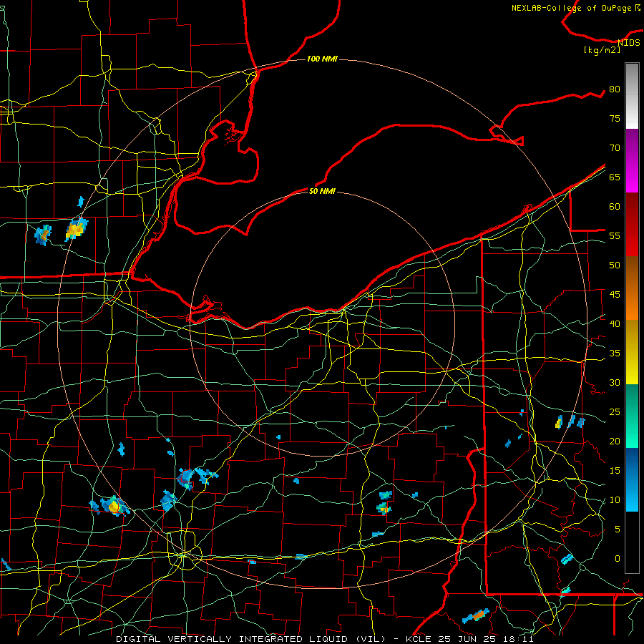This screenshot has height=644, width=644.
Task: Click the yellow band of the color bar
Action: pyautogui.click(x=632, y=352)
